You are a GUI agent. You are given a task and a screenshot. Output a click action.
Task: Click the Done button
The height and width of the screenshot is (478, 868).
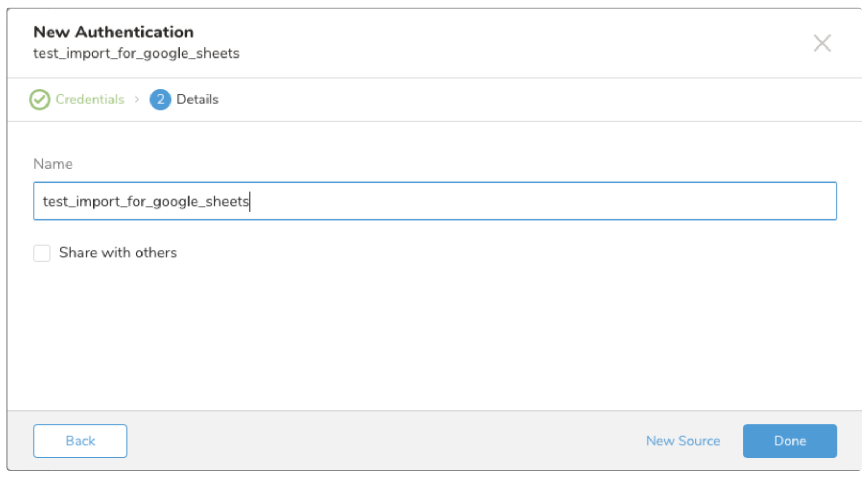(x=789, y=441)
